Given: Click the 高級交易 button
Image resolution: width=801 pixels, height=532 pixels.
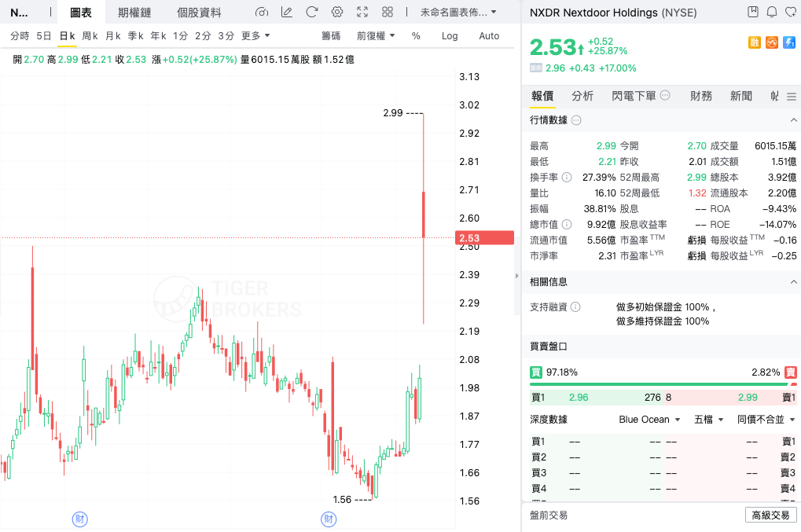Looking at the screenshot, I should [770, 515].
